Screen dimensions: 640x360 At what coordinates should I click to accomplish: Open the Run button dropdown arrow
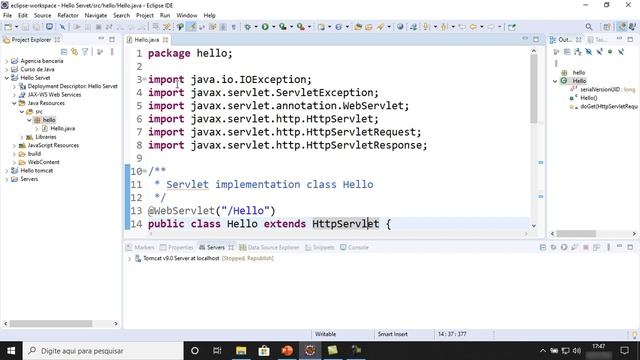coord(273,27)
